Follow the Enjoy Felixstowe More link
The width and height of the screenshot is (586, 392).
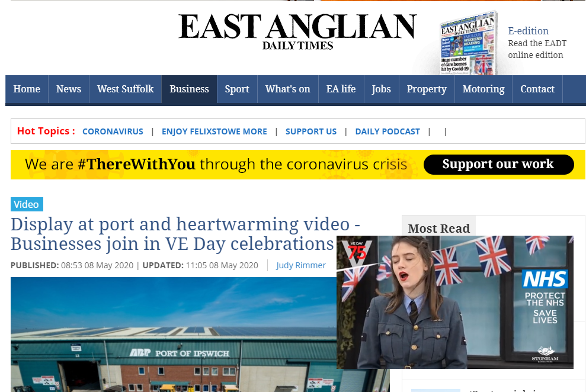214,131
